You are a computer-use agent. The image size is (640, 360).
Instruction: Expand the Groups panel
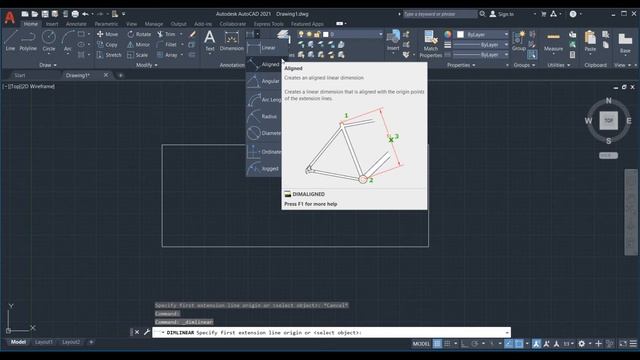tap(524, 65)
